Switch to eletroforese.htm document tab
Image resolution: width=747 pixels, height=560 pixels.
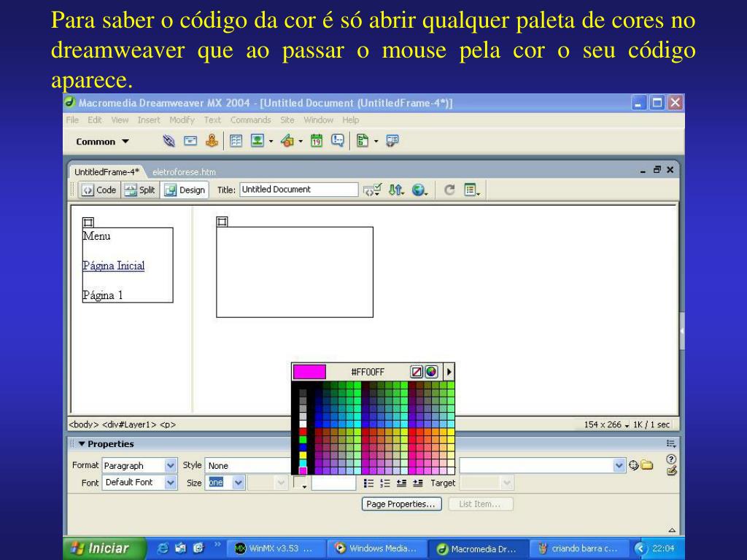184,172
